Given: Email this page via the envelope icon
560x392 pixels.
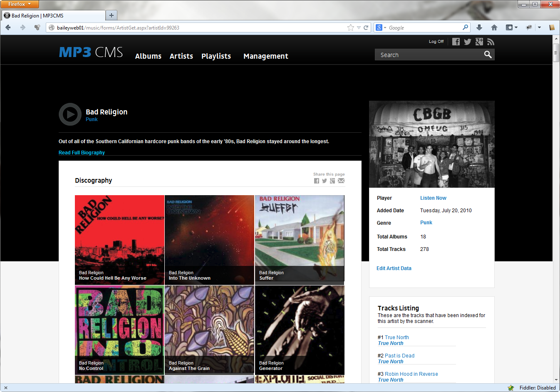Looking at the screenshot, I should [x=341, y=181].
